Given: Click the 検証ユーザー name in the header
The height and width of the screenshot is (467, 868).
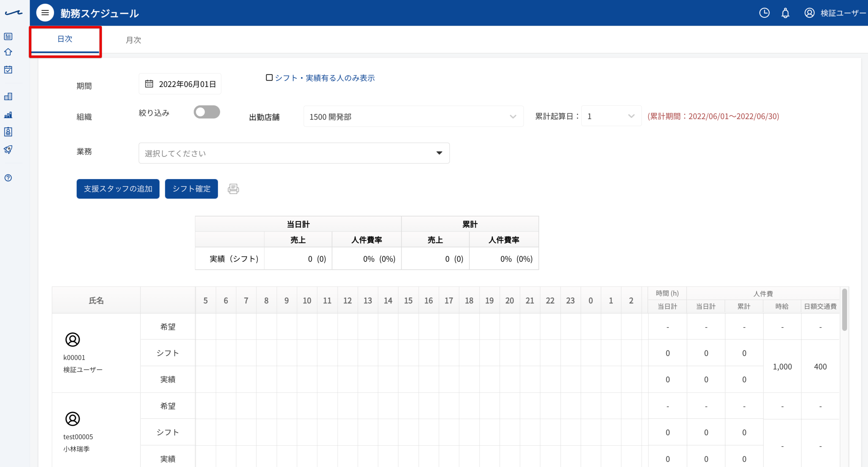Looking at the screenshot, I should tap(844, 13).
